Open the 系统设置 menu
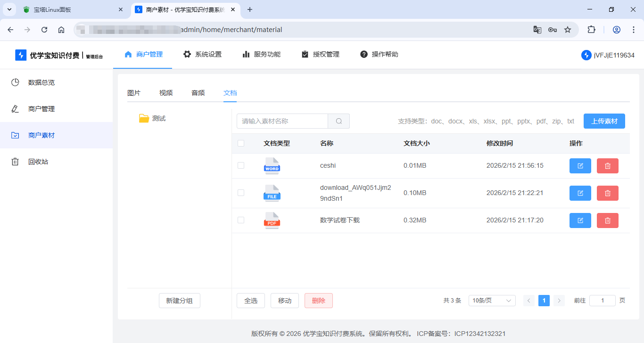Screen dimensions: 644x343 pos(203,54)
